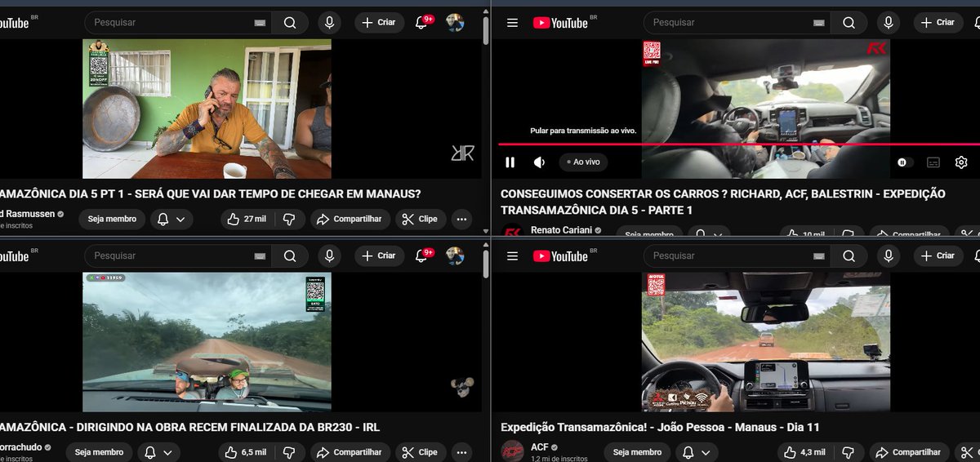
Task: Dislike the Borrachudo BR230 video
Action: coord(288,452)
